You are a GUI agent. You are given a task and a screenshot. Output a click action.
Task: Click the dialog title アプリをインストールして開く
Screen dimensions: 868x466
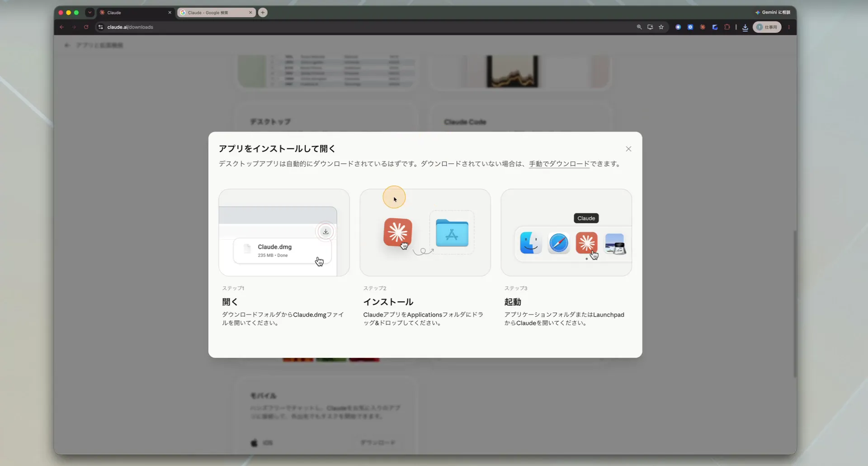point(277,148)
